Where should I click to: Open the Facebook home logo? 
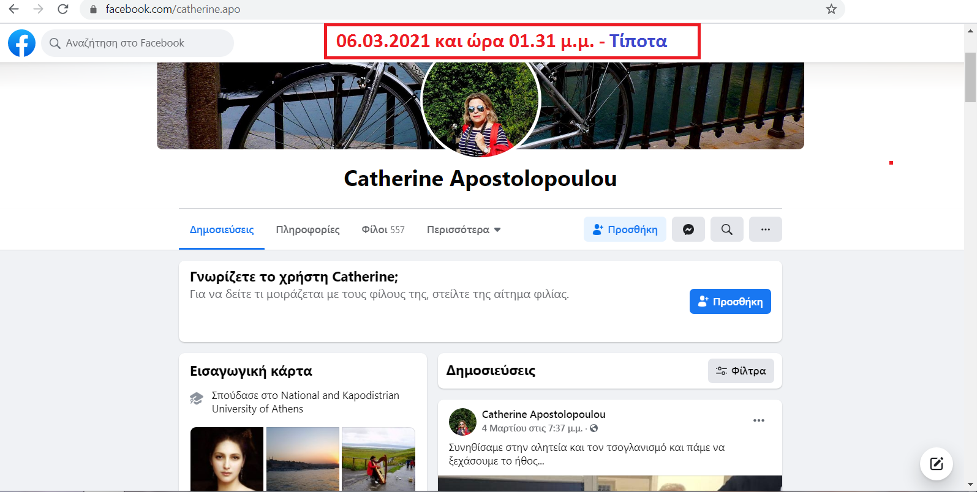21,43
